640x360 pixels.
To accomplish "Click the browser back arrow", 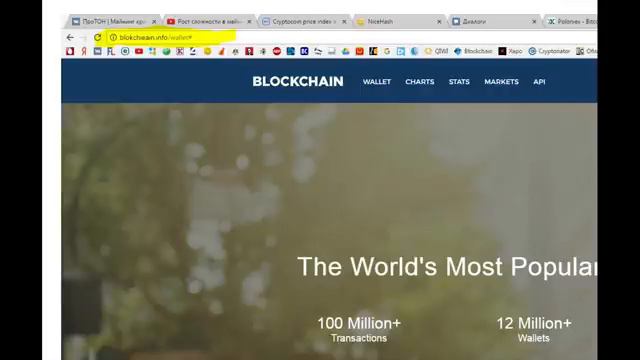I will 70,38.
